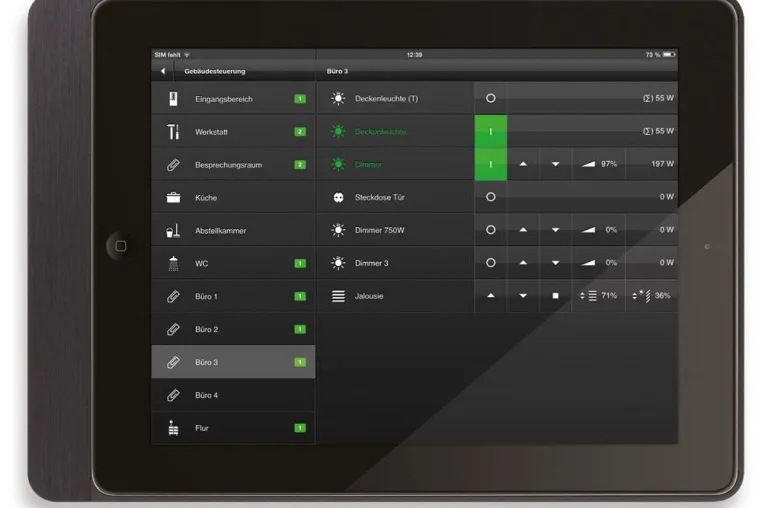The height and width of the screenshot is (508, 762).
Task: Select the Besprechungsraum paperclip icon
Action: 173,165
